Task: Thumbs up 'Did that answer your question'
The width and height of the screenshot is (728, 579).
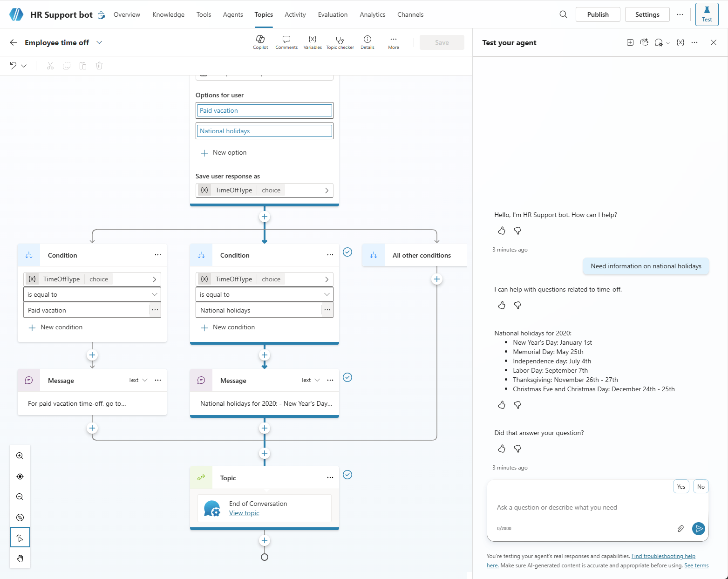Action: coord(502,449)
